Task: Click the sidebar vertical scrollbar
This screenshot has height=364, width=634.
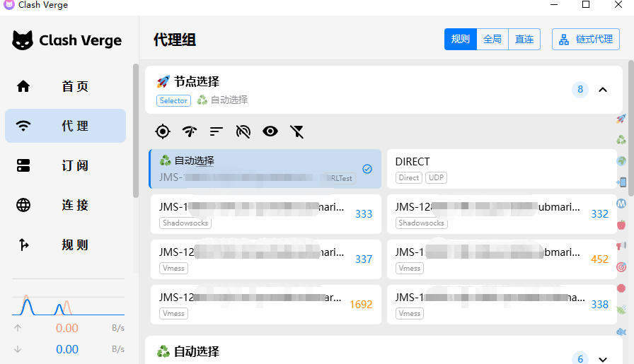Action: [x=136, y=131]
